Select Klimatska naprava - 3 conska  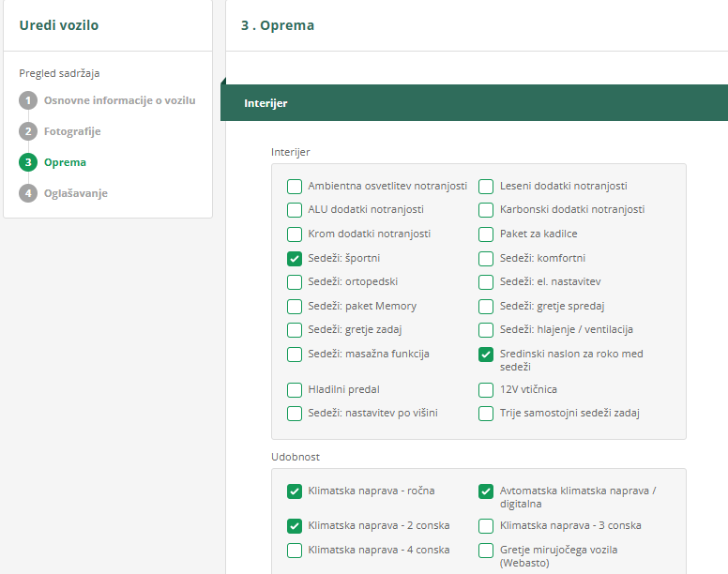coord(486,526)
